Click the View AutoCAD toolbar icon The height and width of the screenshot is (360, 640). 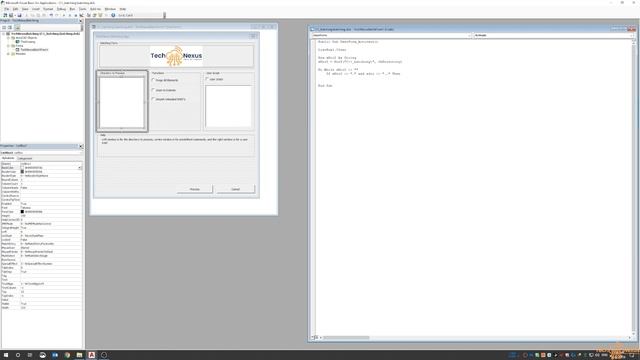5,15
